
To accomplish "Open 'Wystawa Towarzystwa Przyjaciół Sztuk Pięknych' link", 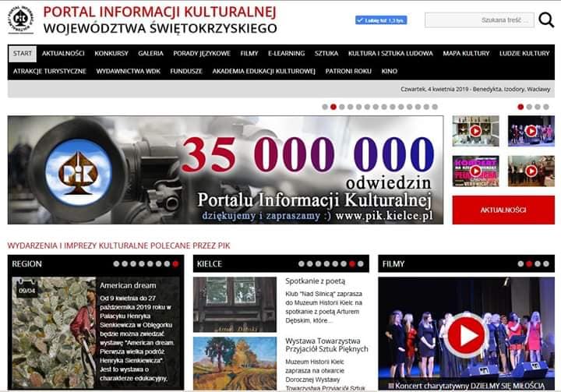I will (326, 344).
